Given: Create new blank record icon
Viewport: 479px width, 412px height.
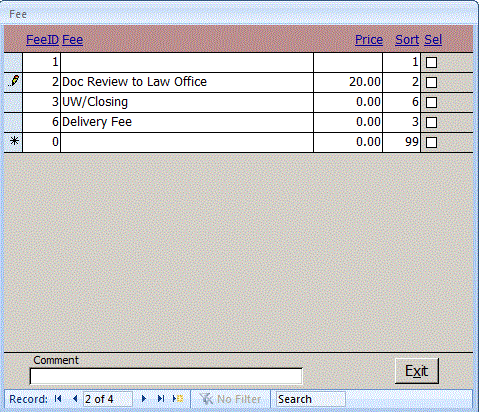Looking at the screenshot, I should 178,399.
